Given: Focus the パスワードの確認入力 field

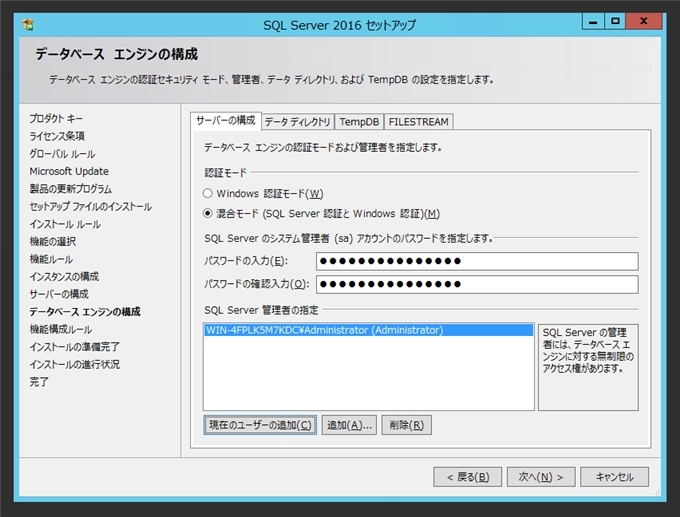Looking at the screenshot, I should tap(477, 285).
